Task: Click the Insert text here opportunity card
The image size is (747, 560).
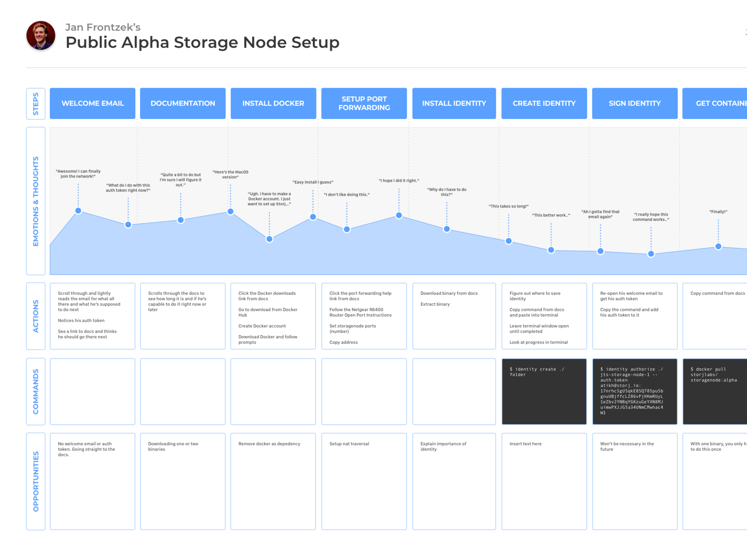Action: [544, 481]
